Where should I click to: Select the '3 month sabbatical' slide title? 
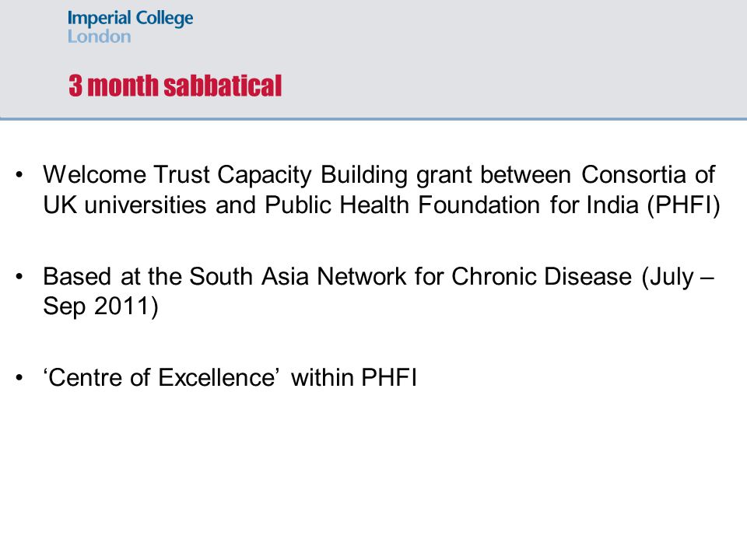point(175,86)
